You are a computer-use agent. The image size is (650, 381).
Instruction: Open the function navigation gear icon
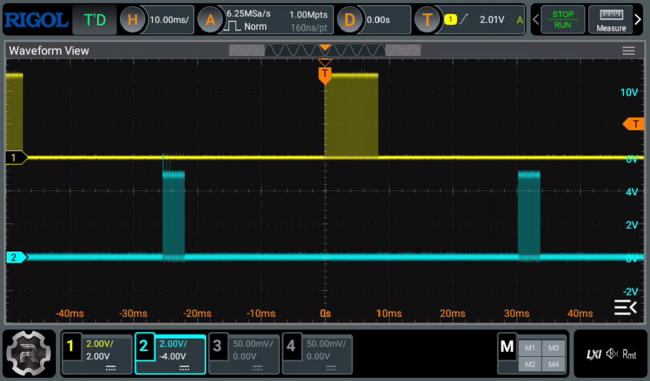(x=29, y=354)
